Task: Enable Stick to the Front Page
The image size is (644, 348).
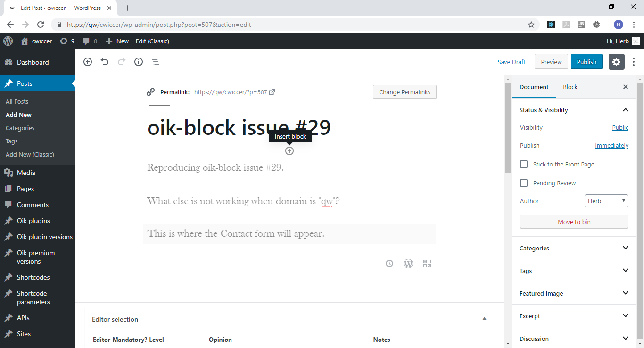Action: [523, 164]
